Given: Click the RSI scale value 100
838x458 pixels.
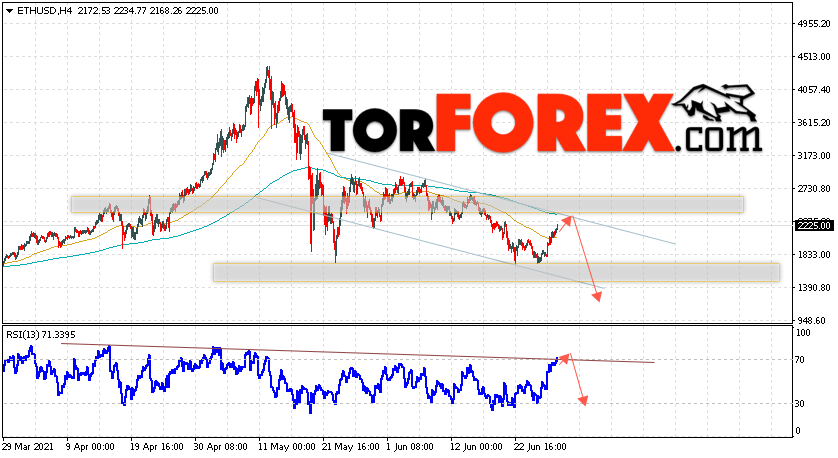Looking at the screenshot, I should tap(803, 332).
